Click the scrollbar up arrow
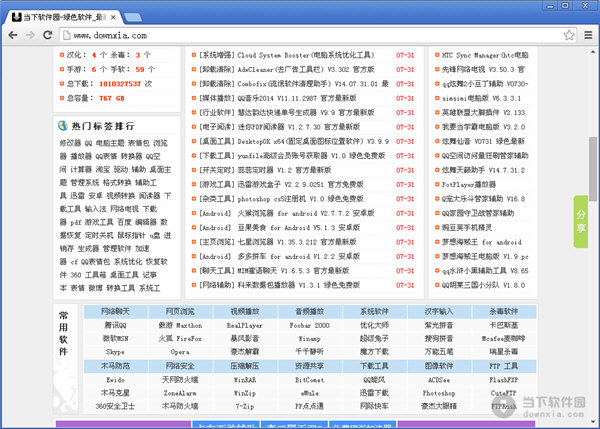 (593, 52)
